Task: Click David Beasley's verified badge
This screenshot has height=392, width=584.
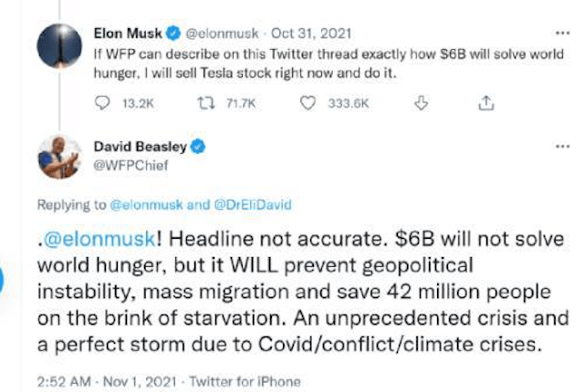Action: [x=197, y=145]
